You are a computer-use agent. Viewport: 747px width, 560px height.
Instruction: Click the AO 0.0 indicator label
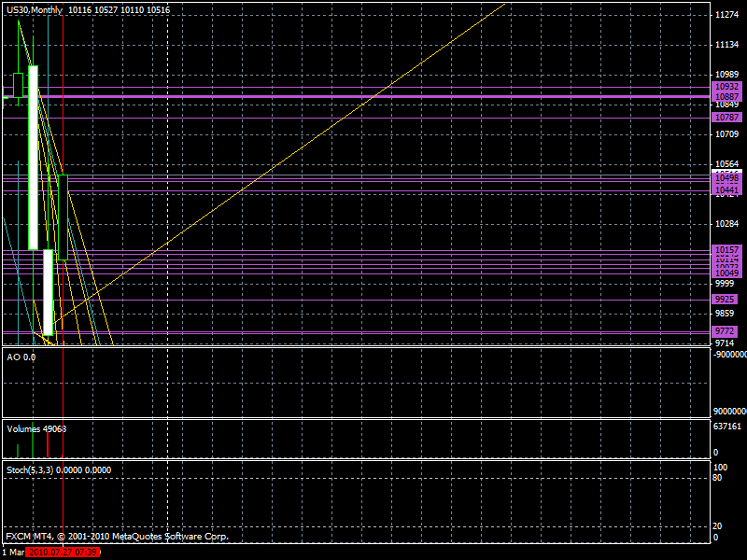[x=21, y=357]
